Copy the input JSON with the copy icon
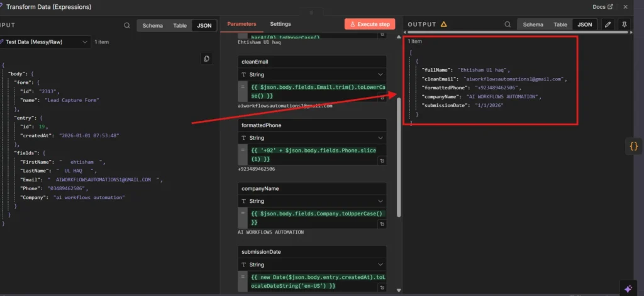The image size is (644, 296). [x=206, y=59]
